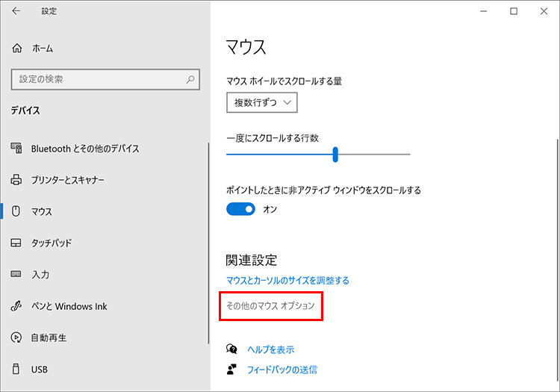The height and width of the screenshot is (392, 560).
Task: Click the pen and Windows Ink icon
Action: pos(17,306)
